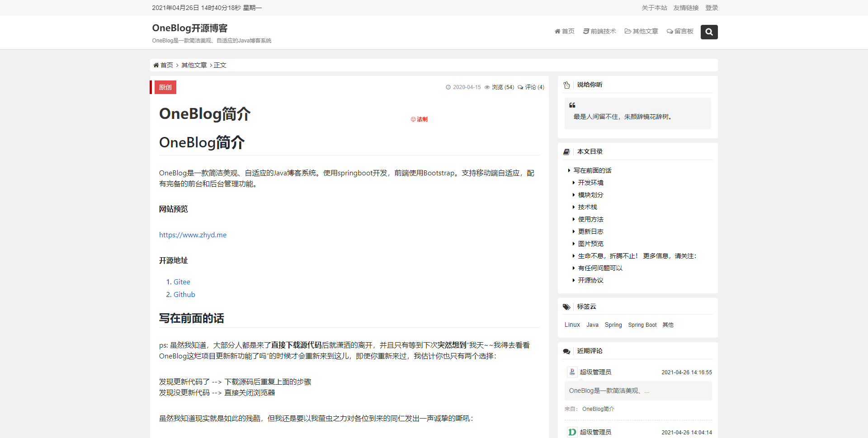Click the avatar of the 14:16:55 comment

point(572,372)
